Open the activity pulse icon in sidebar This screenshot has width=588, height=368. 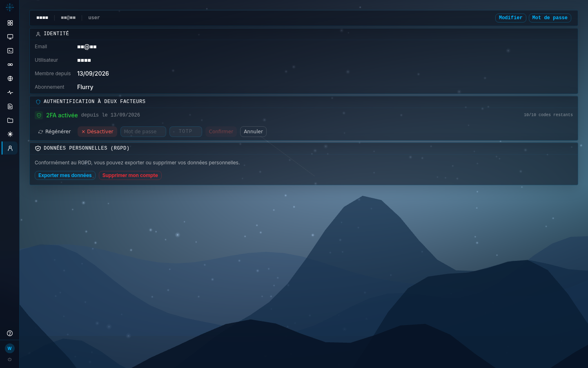[x=10, y=92]
